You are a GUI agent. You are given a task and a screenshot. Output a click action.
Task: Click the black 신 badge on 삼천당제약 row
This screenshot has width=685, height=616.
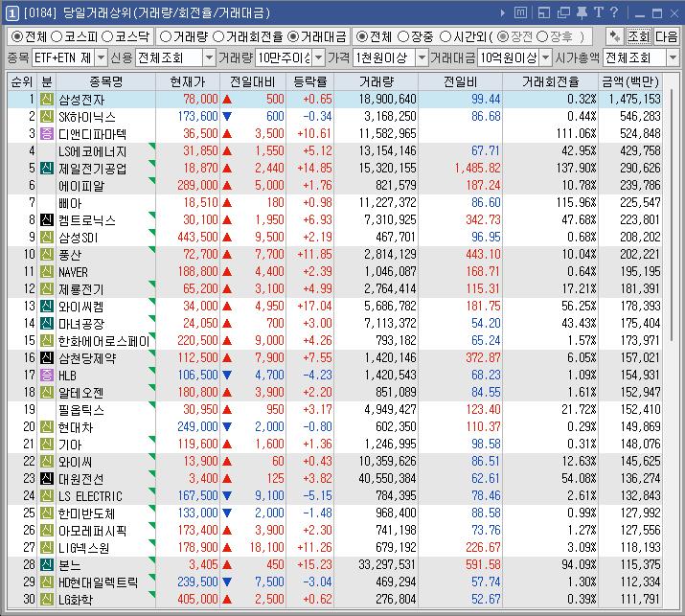click(x=47, y=357)
